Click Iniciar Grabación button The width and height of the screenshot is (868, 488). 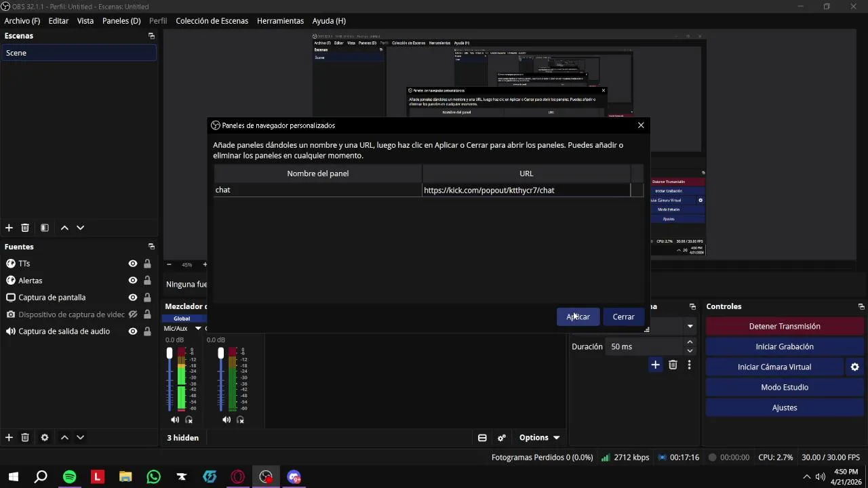(x=785, y=346)
